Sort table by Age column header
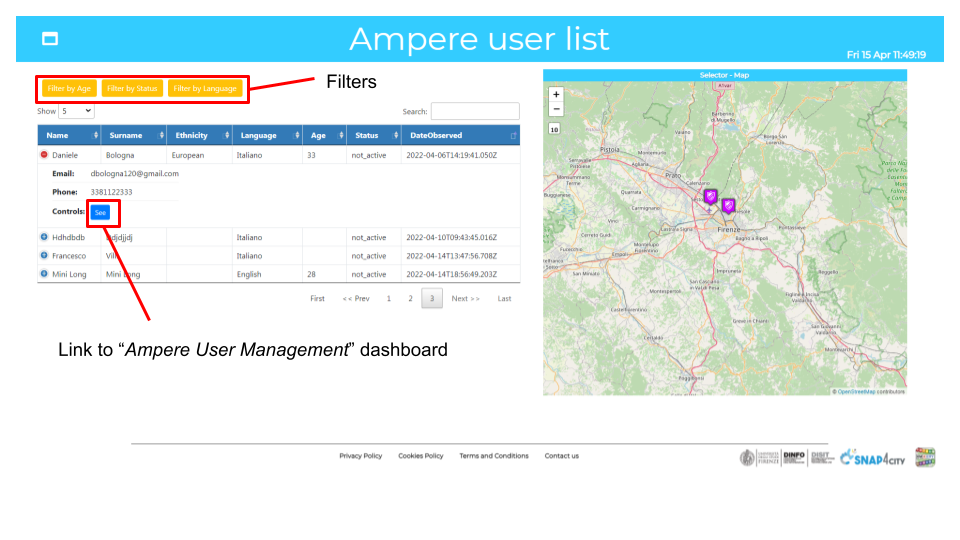 pos(318,135)
